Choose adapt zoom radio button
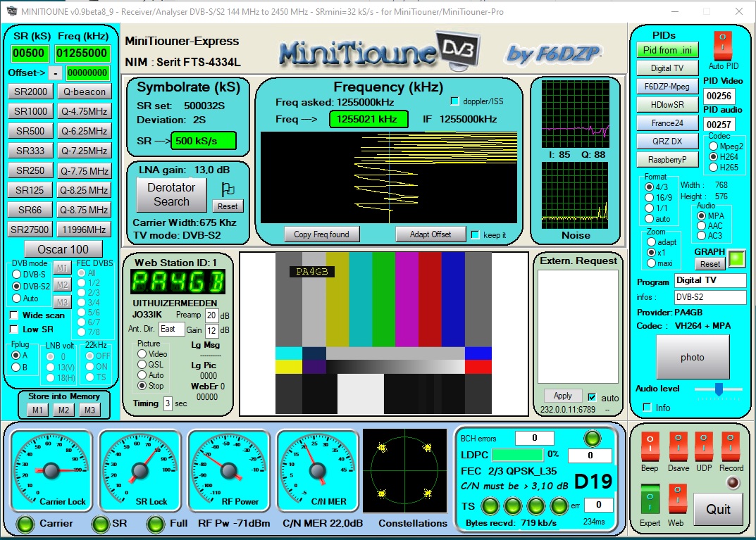This screenshot has width=756, height=540. (652, 241)
